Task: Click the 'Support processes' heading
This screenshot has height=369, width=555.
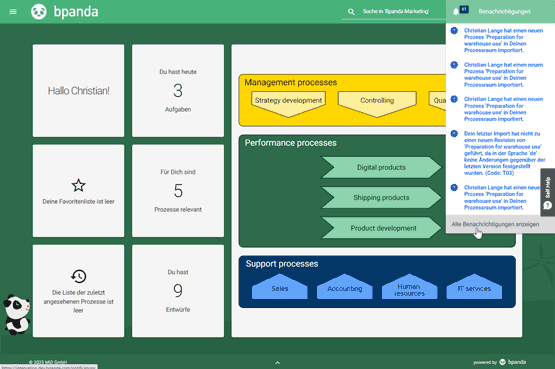Action: click(282, 264)
